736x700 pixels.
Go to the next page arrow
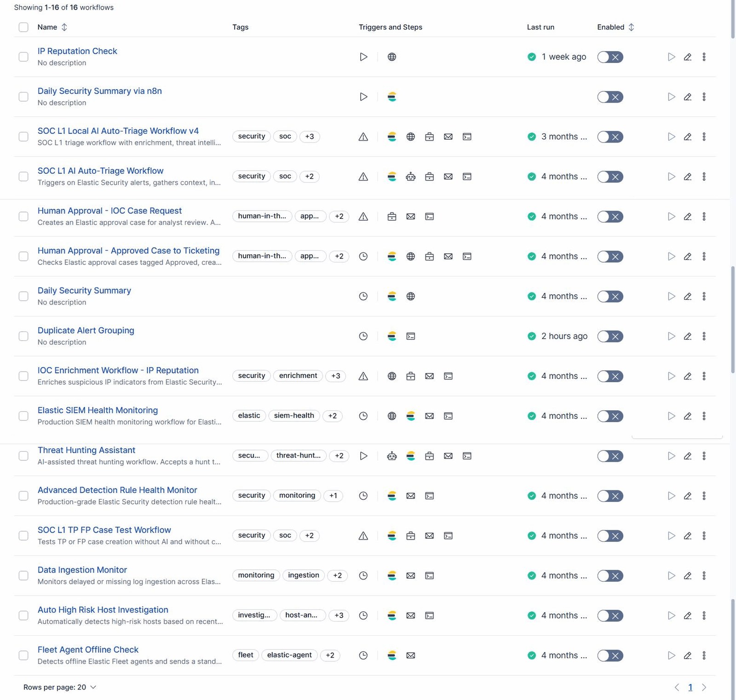point(704,687)
